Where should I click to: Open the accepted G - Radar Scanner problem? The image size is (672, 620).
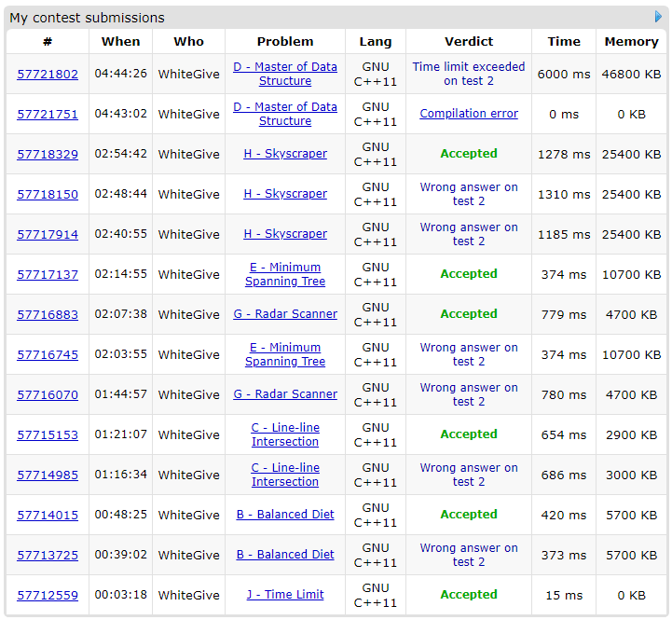pos(285,314)
